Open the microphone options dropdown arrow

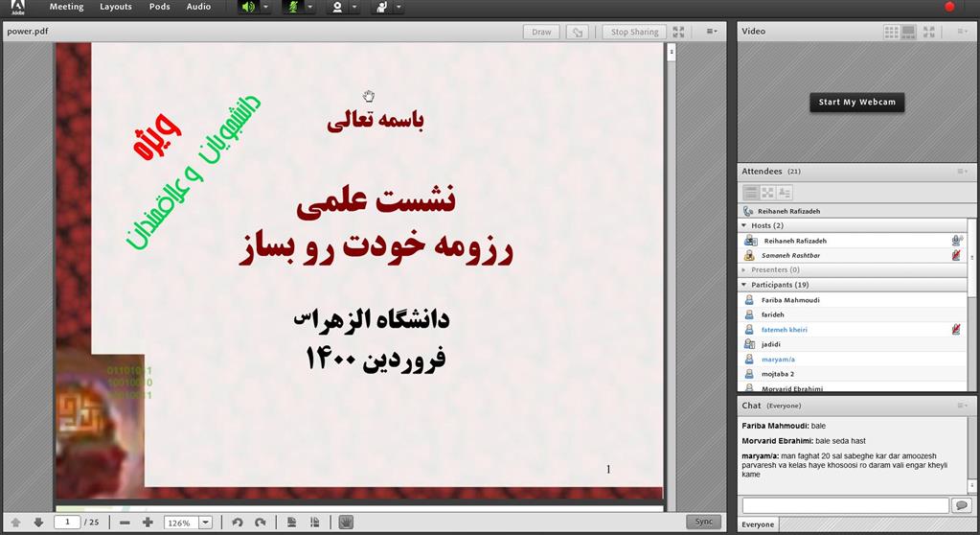pyautogui.click(x=310, y=7)
